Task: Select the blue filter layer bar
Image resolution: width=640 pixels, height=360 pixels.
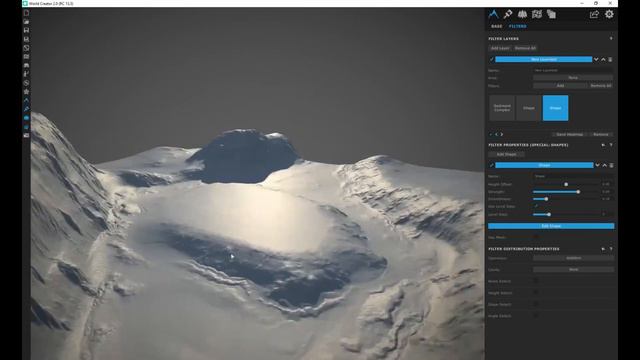Action: tap(544, 60)
